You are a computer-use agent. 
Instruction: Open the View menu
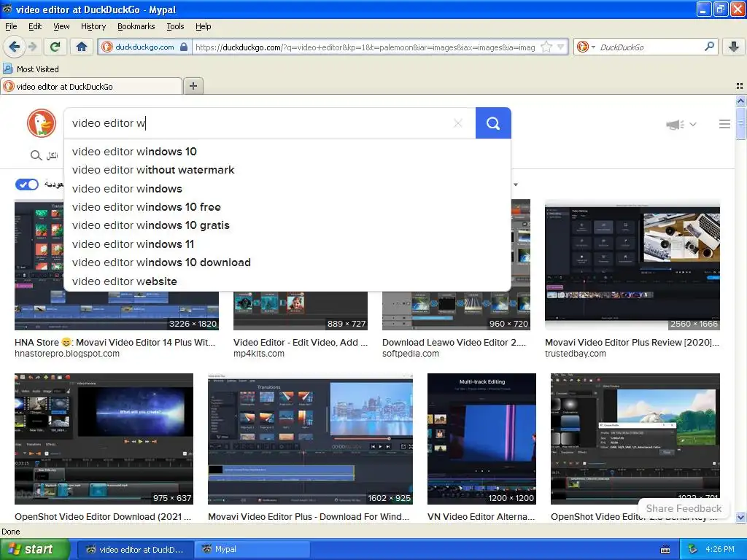pos(61,26)
